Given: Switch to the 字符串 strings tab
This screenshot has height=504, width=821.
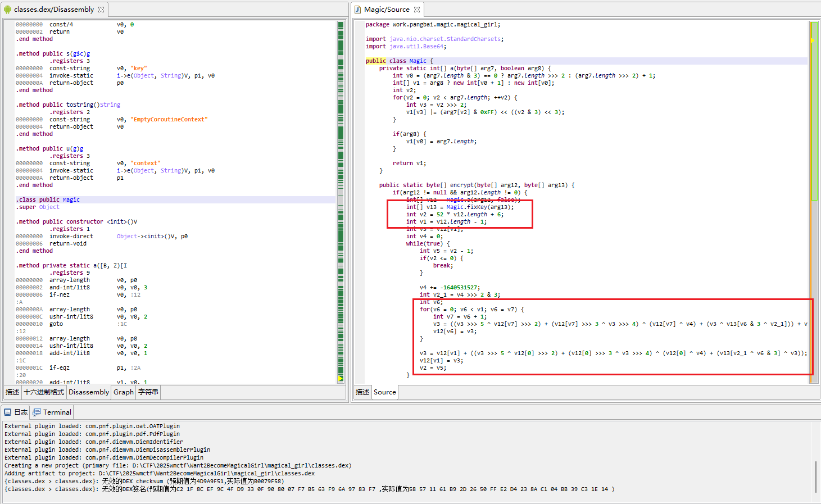Looking at the screenshot, I should 148,392.
